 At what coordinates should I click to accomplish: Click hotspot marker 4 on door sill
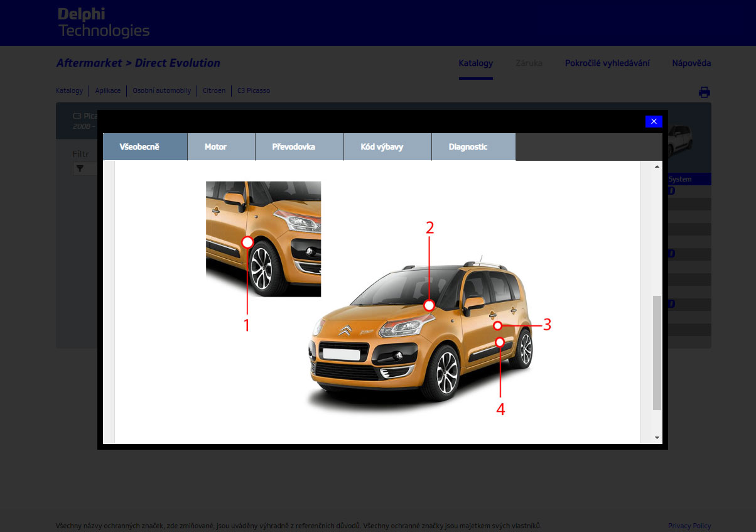tap(500, 342)
